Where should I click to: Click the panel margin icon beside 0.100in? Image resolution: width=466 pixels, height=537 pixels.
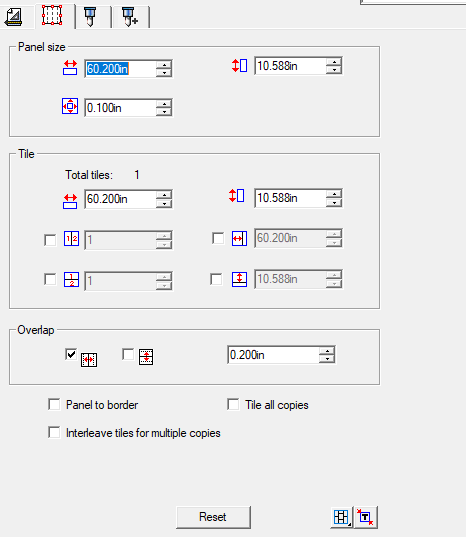click(70, 106)
